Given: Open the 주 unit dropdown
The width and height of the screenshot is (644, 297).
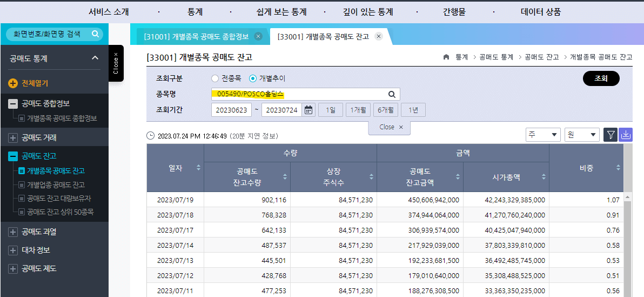Looking at the screenshot, I should [544, 135].
